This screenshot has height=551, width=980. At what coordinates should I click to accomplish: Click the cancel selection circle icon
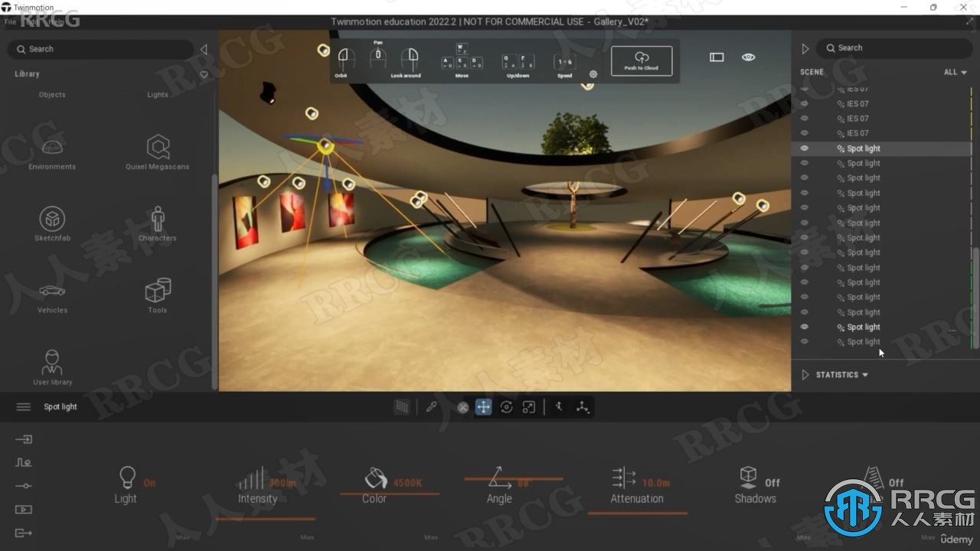click(462, 408)
